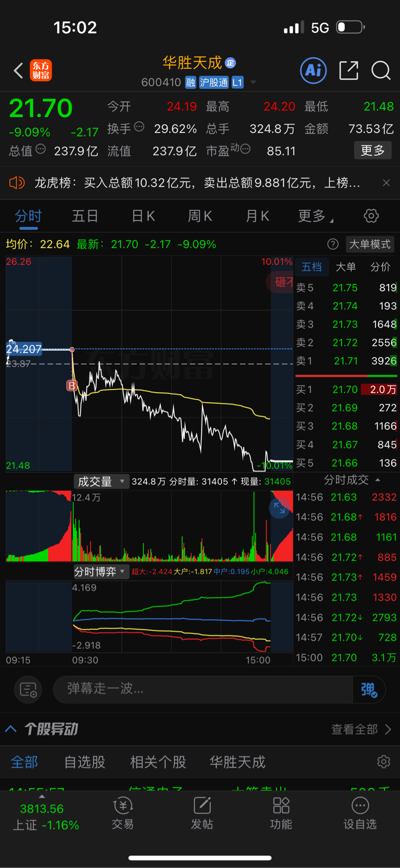
Task: Tap the L1 data level badge
Action: click(238, 82)
